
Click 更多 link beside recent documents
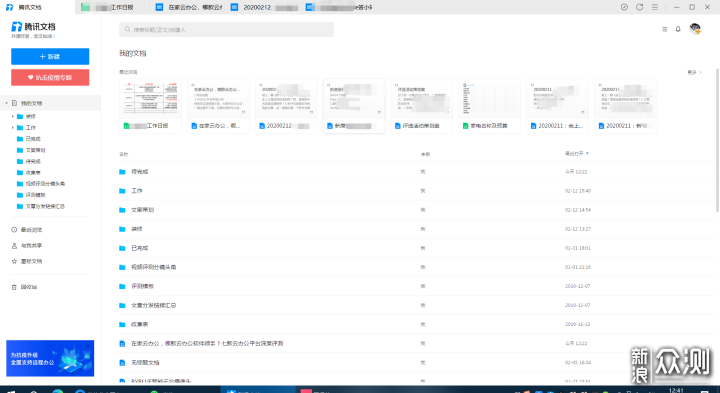[x=694, y=73]
